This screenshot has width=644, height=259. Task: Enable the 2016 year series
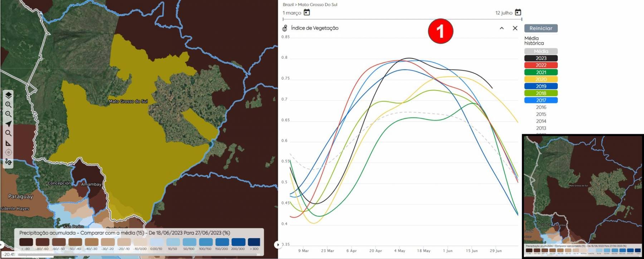[x=541, y=107]
